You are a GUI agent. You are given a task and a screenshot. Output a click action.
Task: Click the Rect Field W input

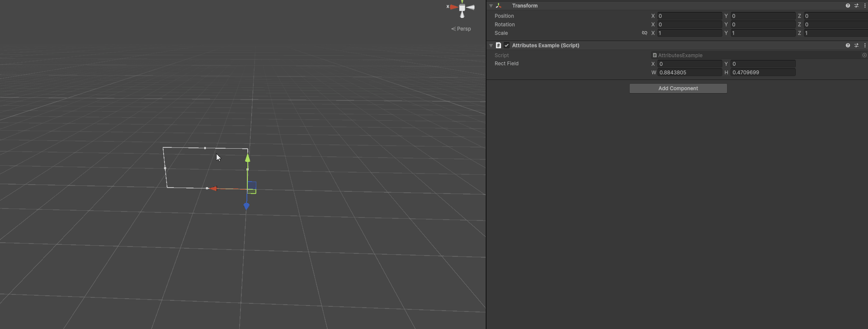point(689,73)
